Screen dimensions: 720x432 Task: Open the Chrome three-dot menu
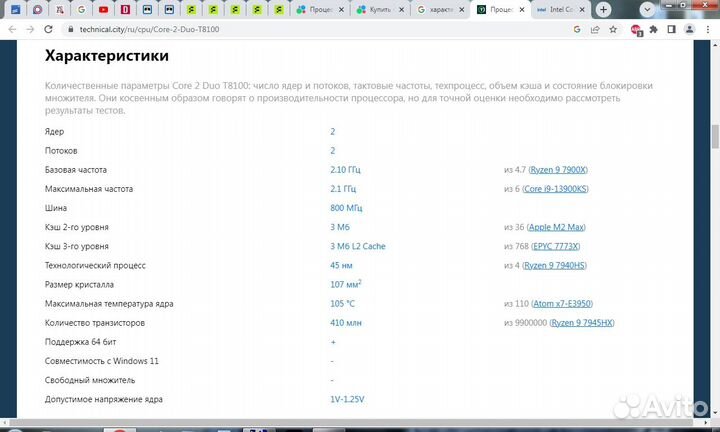(707, 29)
